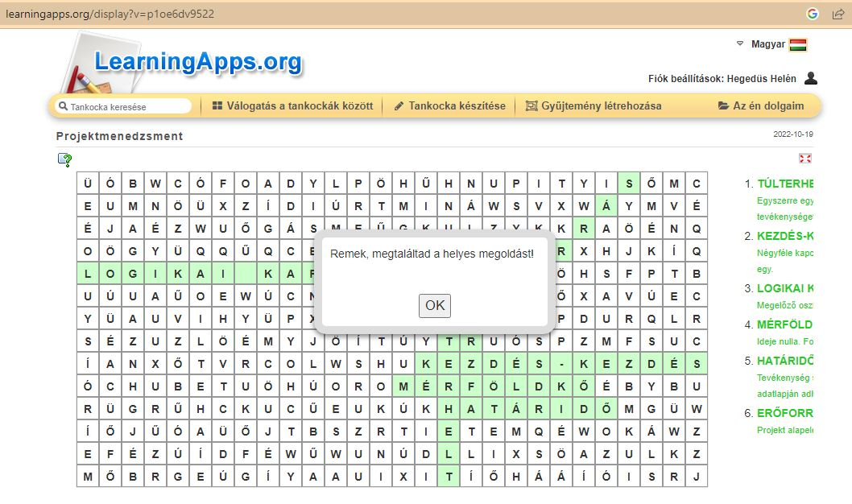
Task: Click the share page icon in address bar
Action: pyautogui.click(x=838, y=14)
